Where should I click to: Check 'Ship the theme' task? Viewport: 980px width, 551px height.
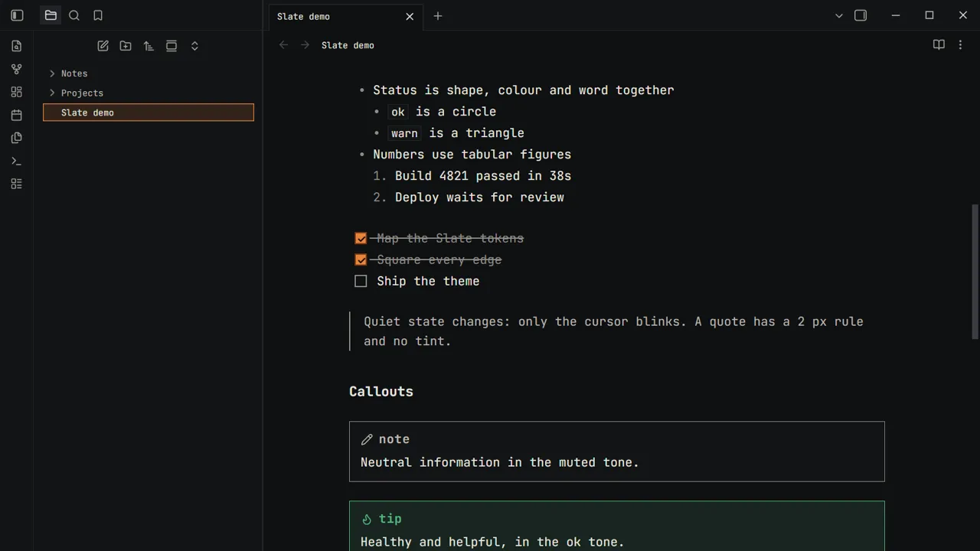point(361,282)
